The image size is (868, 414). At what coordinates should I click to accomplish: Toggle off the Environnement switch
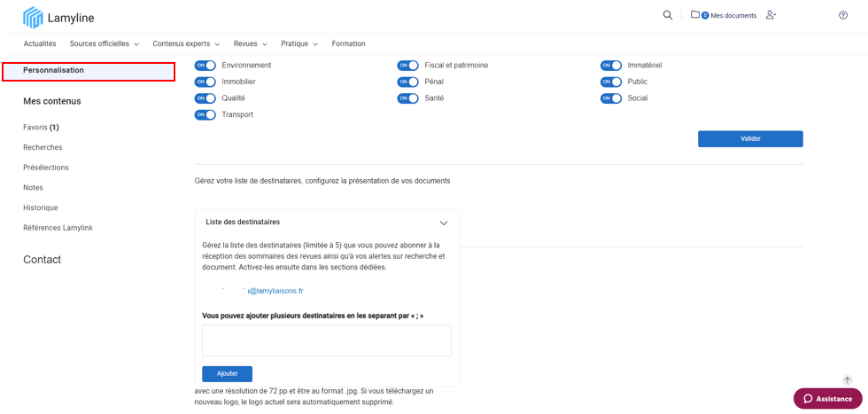coord(205,66)
